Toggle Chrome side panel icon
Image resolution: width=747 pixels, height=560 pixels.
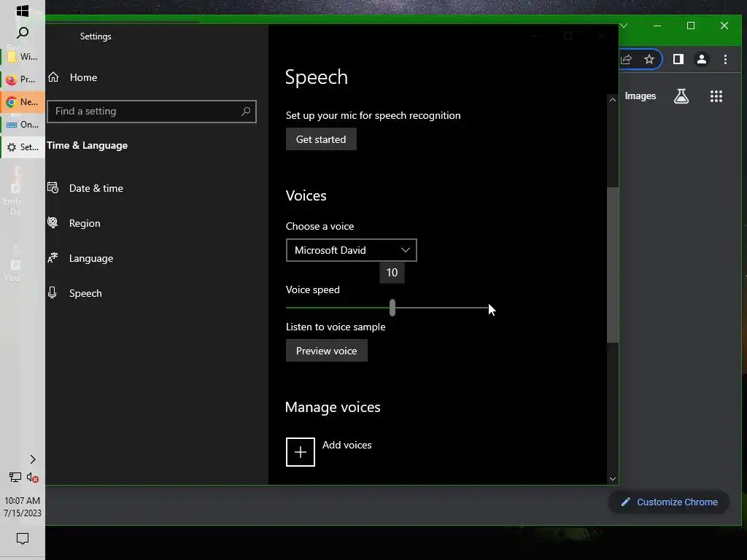point(678,59)
